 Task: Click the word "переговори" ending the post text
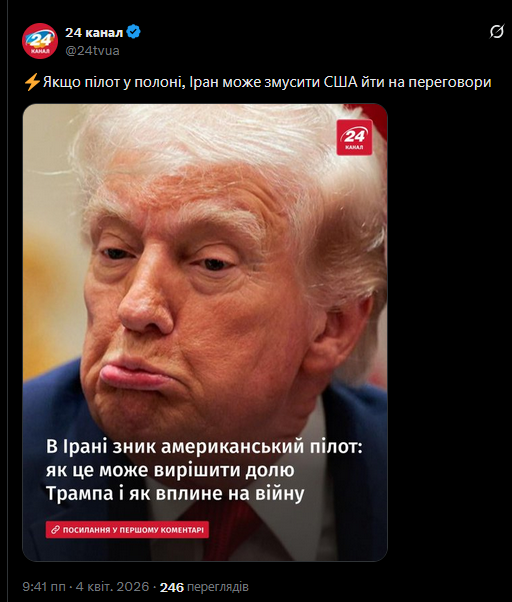pos(449,83)
